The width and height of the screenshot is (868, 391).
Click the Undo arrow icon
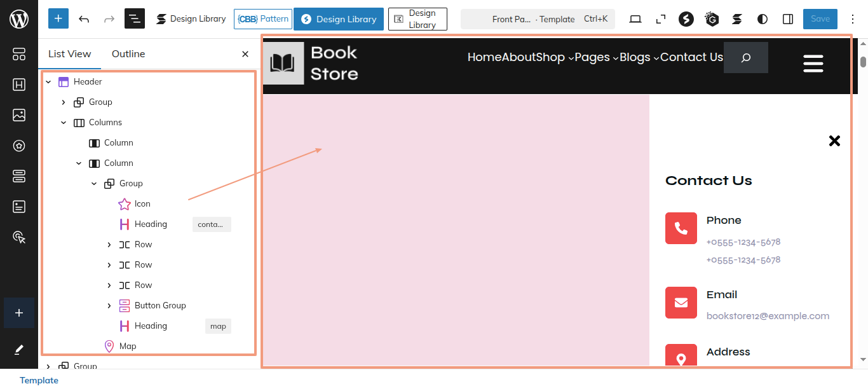point(84,19)
